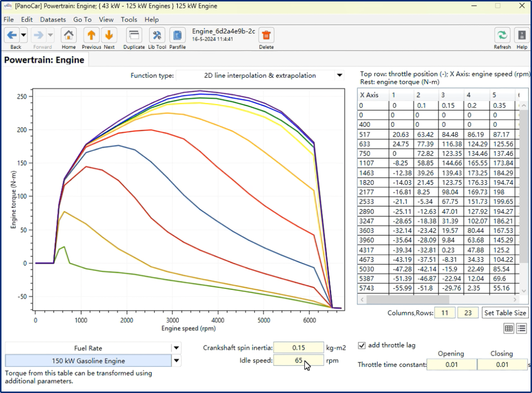Image resolution: width=532 pixels, height=393 pixels.
Task: Open the Lib Tool icon
Action: (157, 35)
